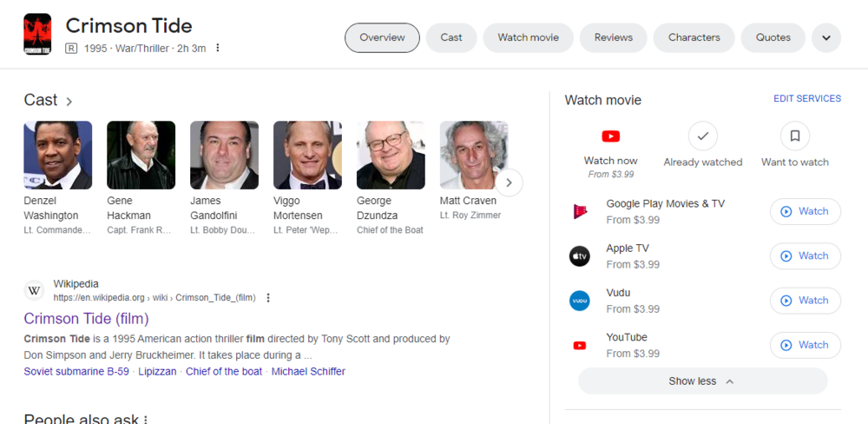Viewport: 868px width, 424px height.
Task: Click the Google Play Movies & TV icon
Action: click(x=579, y=211)
